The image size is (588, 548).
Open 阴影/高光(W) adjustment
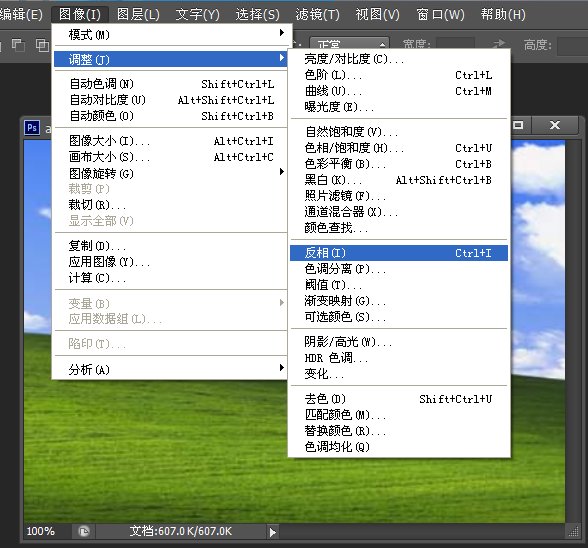point(399,342)
